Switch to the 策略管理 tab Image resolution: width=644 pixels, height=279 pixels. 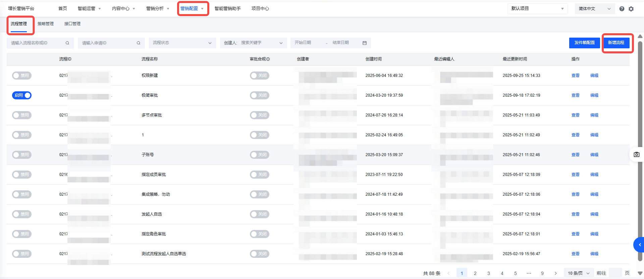pyautogui.click(x=46, y=24)
